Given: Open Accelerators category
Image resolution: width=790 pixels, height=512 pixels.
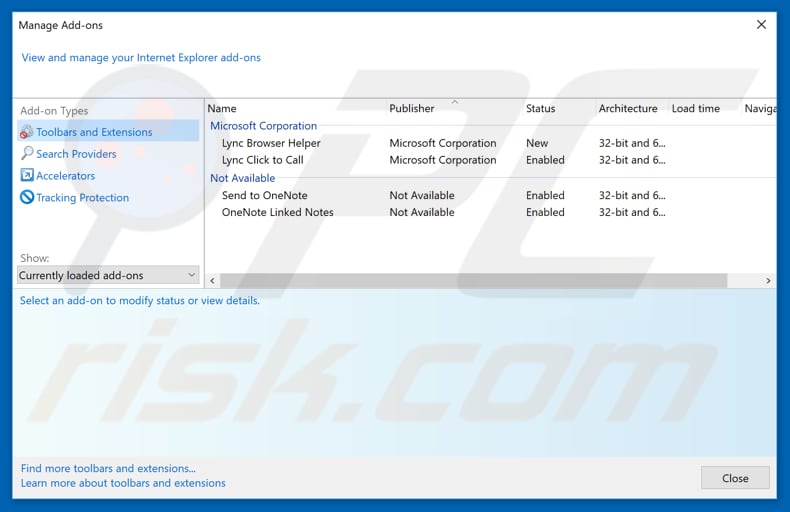Looking at the screenshot, I should coord(65,175).
